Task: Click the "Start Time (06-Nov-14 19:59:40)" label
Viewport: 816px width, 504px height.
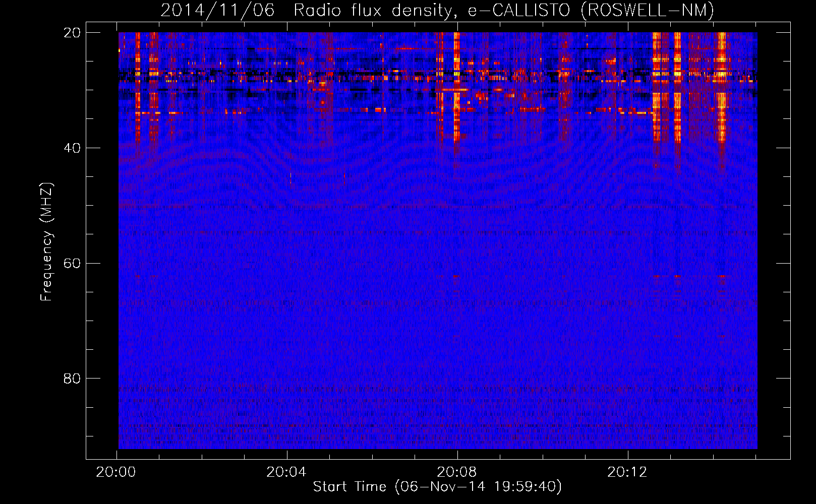Action: point(437,487)
